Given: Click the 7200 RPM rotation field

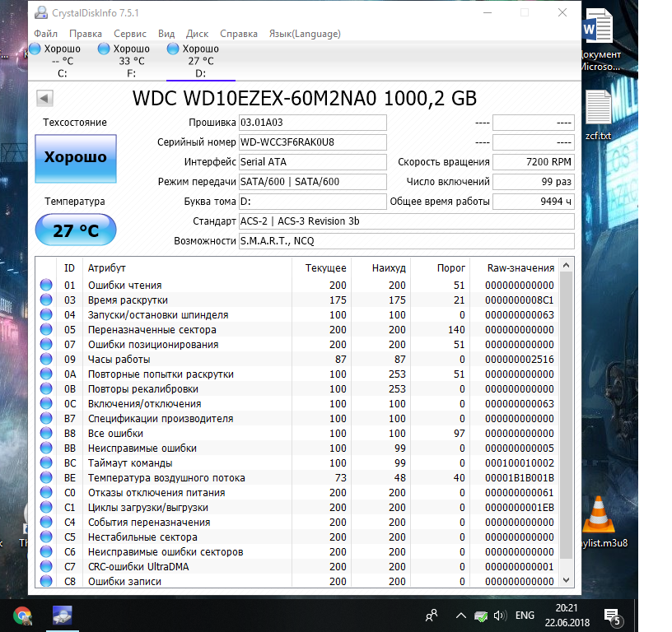Looking at the screenshot, I should tap(533, 162).
